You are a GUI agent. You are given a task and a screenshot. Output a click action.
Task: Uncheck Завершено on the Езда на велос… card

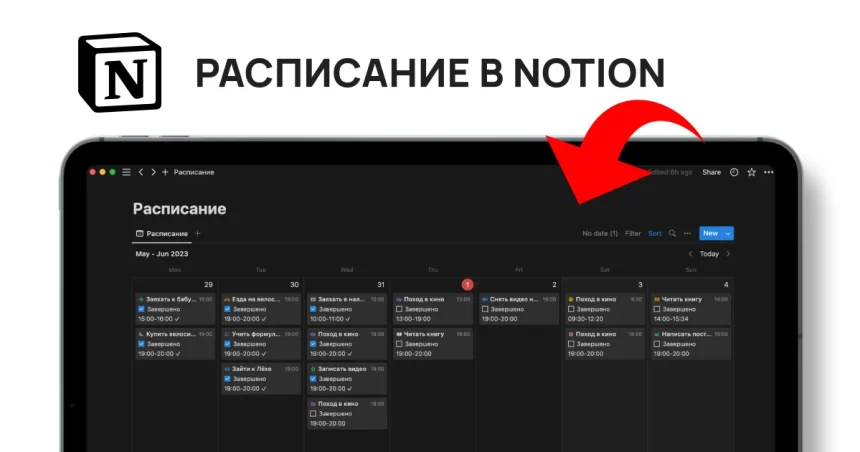pos(228,309)
